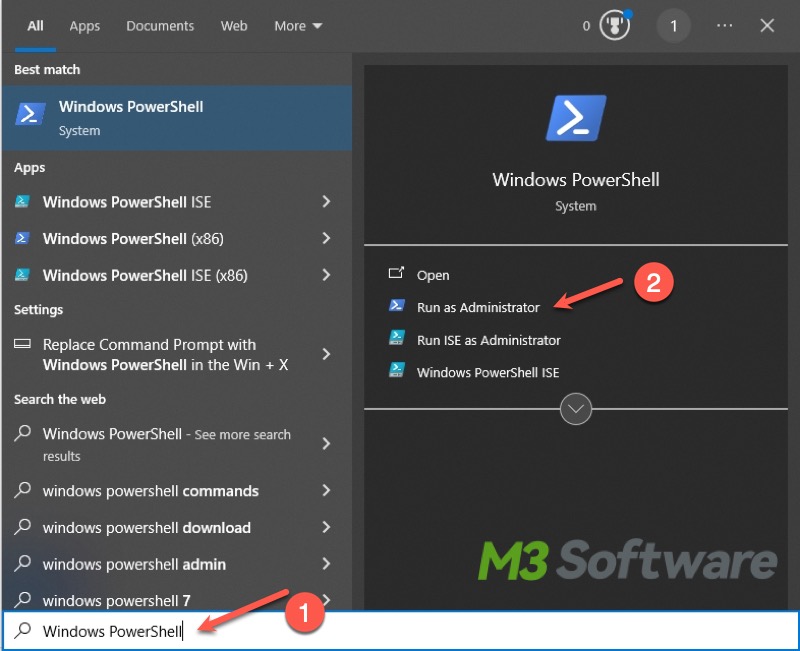Screen dimensions: 800x651
Task: Switch to the All tab
Action: [35, 26]
